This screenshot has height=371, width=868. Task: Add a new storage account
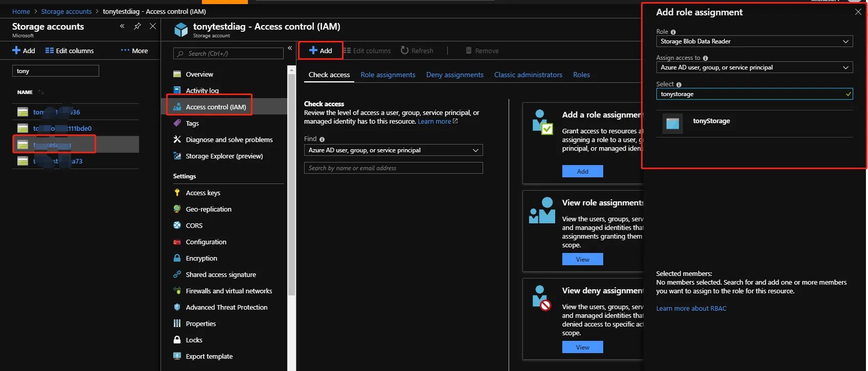click(24, 51)
